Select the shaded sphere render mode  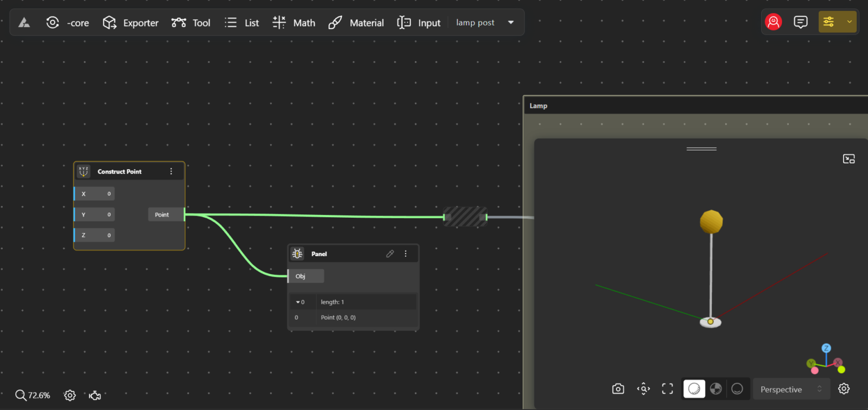coord(695,389)
